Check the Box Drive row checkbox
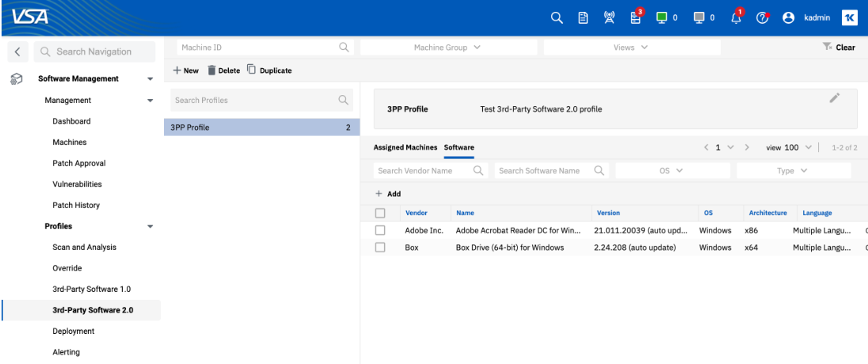Image resolution: width=868 pixels, height=364 pixels. click(380, 247)
